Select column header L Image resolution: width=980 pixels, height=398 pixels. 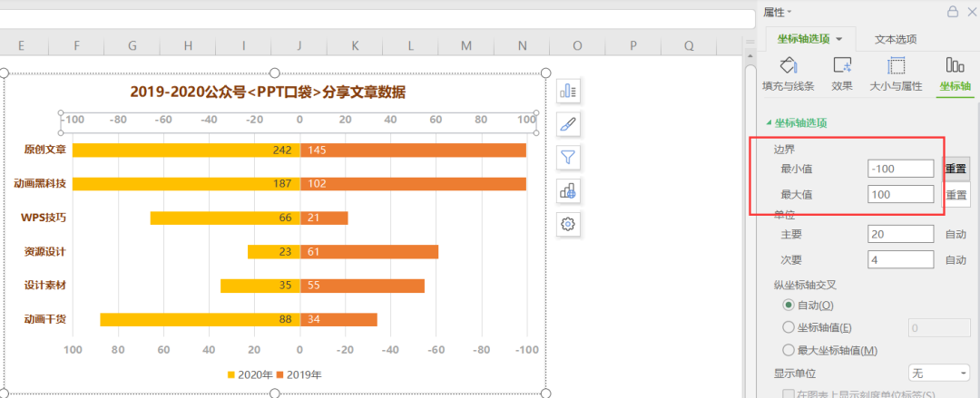(x=411, y=45)
